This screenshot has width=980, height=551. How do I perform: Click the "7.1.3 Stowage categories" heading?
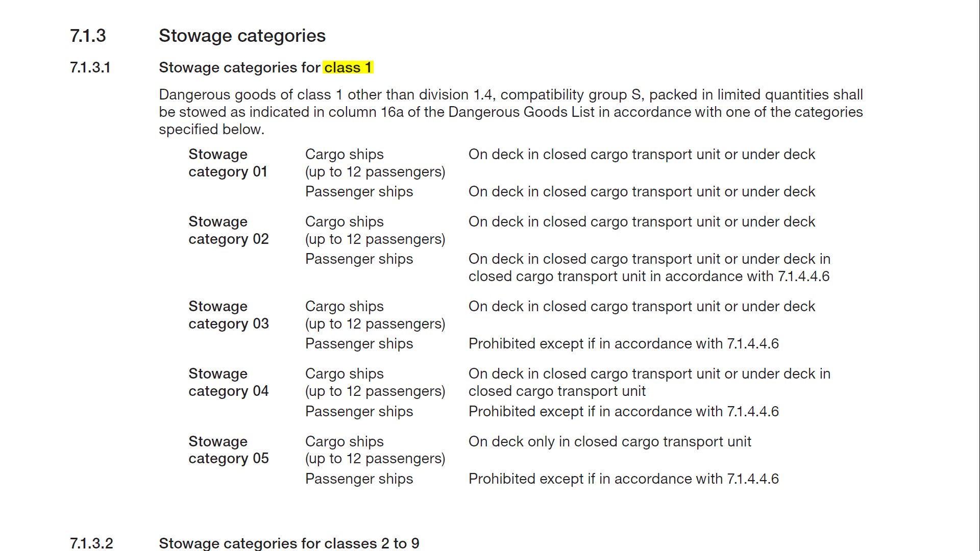tap(242, 36)
